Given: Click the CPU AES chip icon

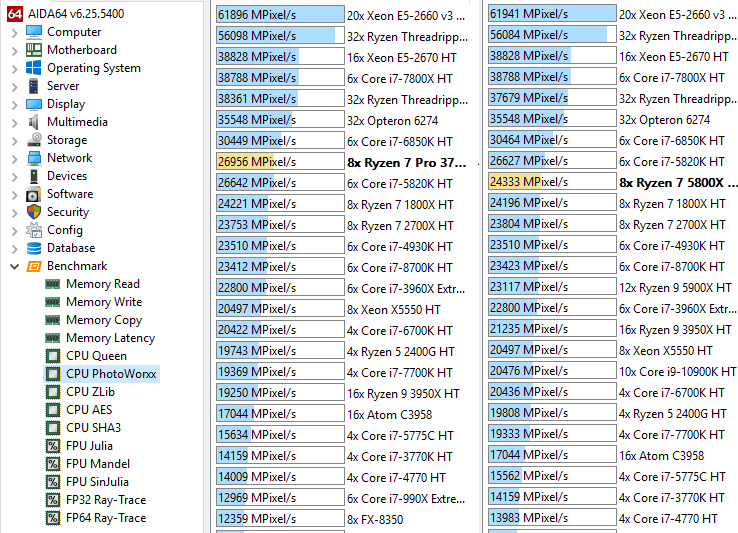Looking at the screenshot, I should 53,410.
